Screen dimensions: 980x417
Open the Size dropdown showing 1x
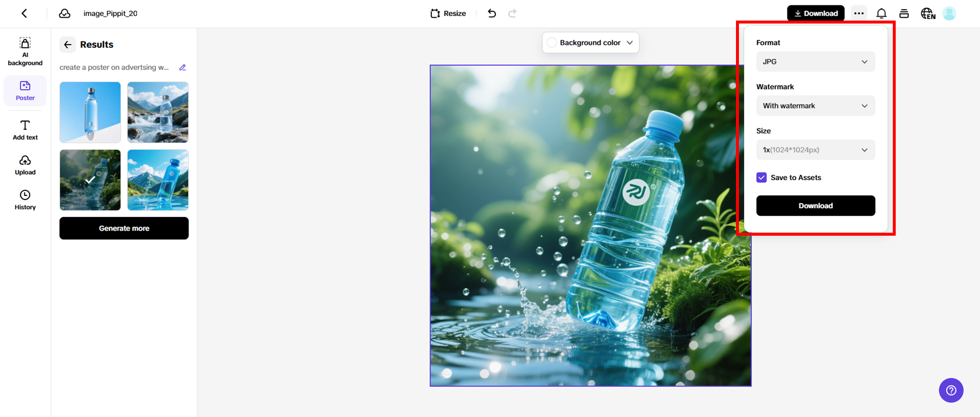[x=816, y=150]
